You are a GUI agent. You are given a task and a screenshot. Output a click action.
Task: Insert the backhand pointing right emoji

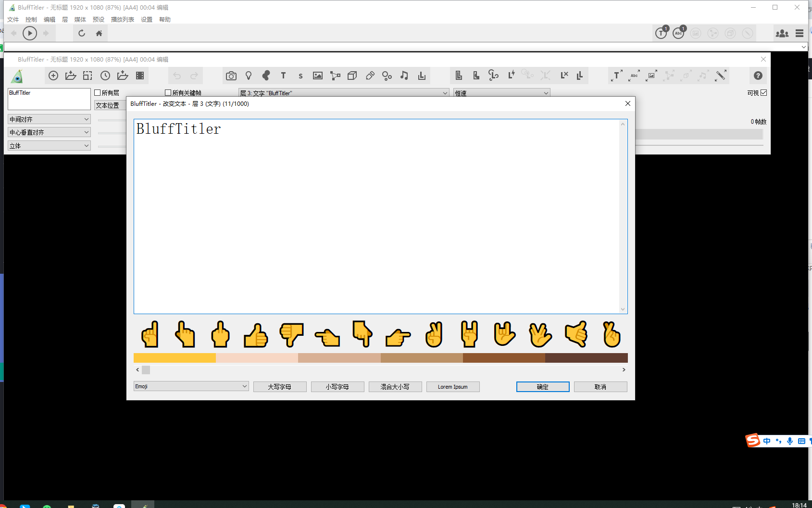[398, 338]
